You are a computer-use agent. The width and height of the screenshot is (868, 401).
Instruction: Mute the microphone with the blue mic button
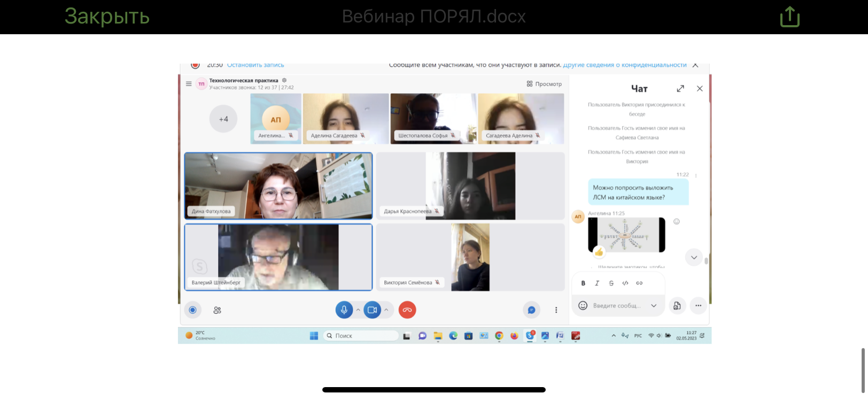[x=344, y=310]
